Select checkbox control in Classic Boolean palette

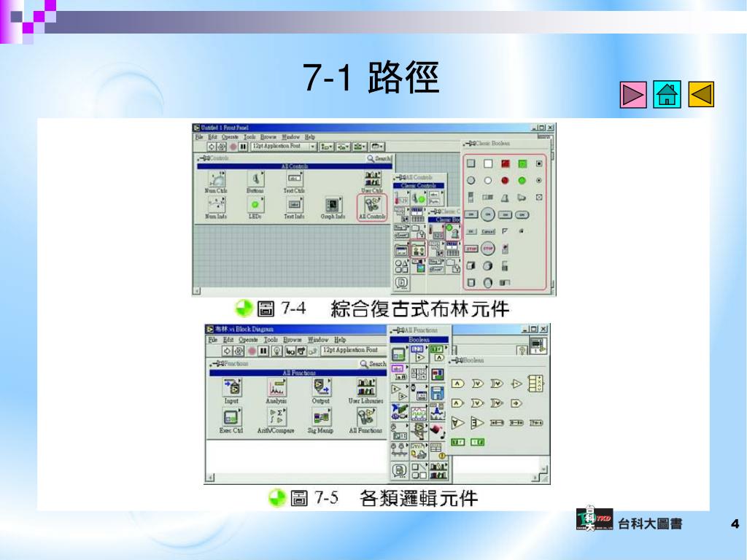pyautogui.click(x=505, y=231)
